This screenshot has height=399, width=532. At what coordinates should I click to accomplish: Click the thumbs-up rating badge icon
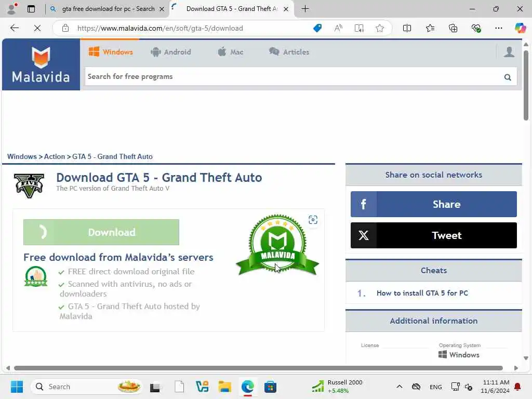tap(36, 276)
